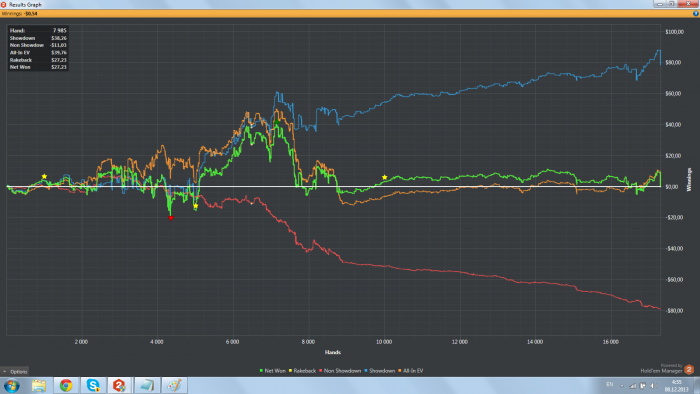Click the taskbar clock and date
Image resolution: width=700 pixels, height=394 pixels.
(676, 386)
